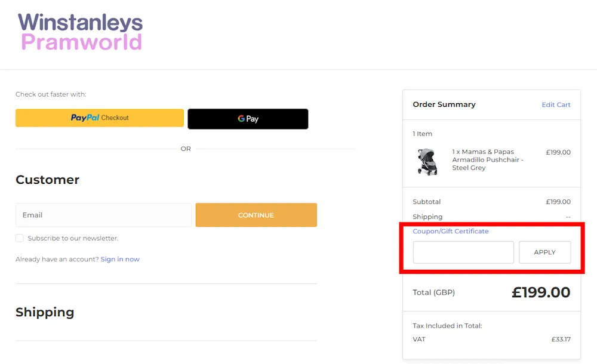
Task: Select the VAT £33.17 value
Action: coord(561,340)
